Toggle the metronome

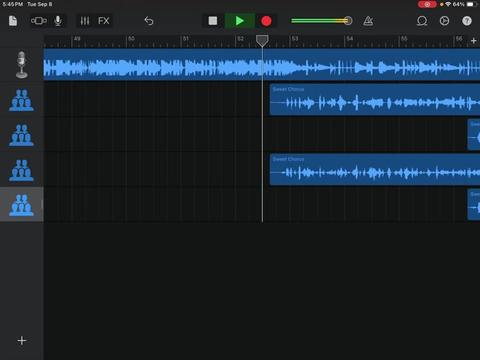click(368, 21)
